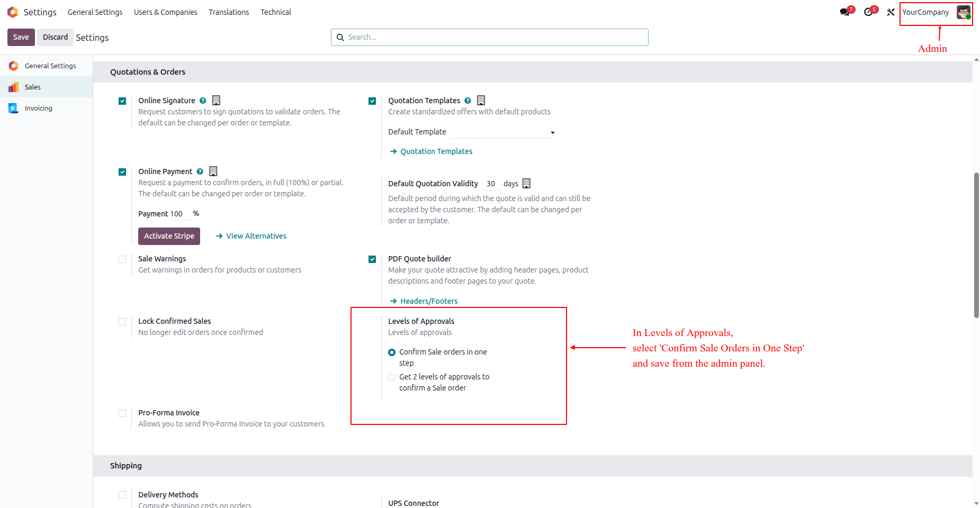
Task: Disable the Online Signature checkbox
Action: pos(122,101)
